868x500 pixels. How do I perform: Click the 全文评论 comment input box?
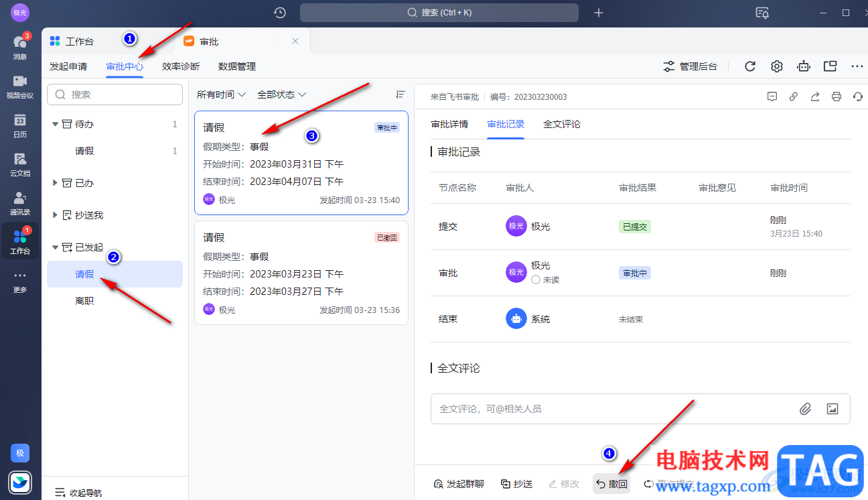[x=640, y=409]
